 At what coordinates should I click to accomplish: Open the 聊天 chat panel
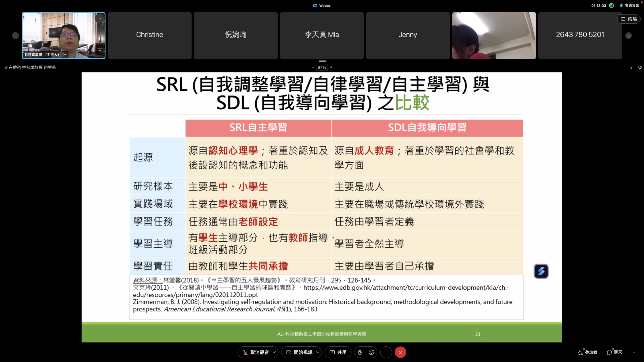tap(615, 352)
